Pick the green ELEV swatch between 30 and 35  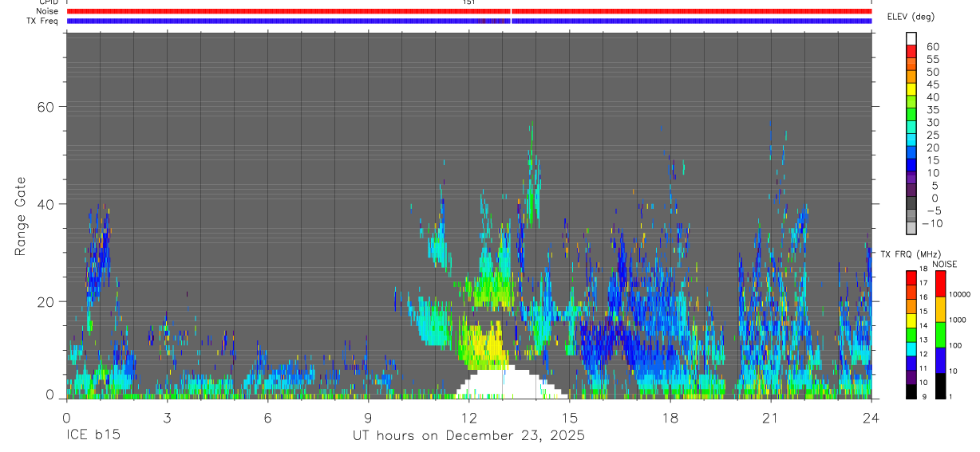911,114
